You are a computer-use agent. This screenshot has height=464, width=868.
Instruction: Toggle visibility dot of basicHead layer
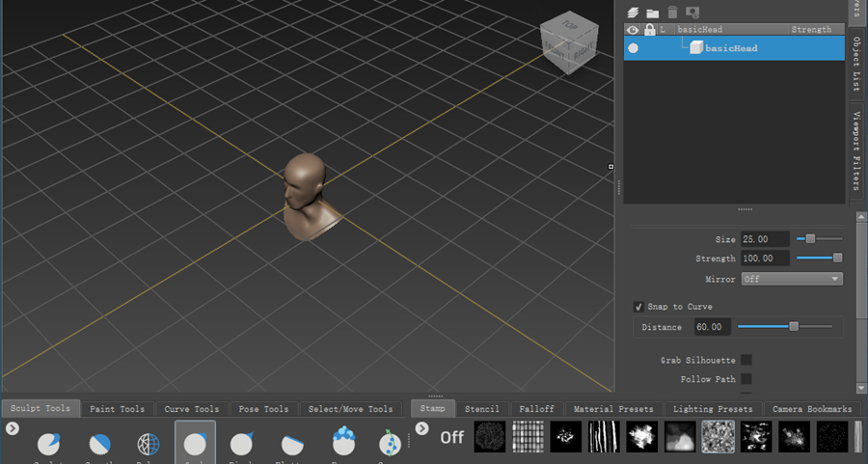(x=633, y=48)
